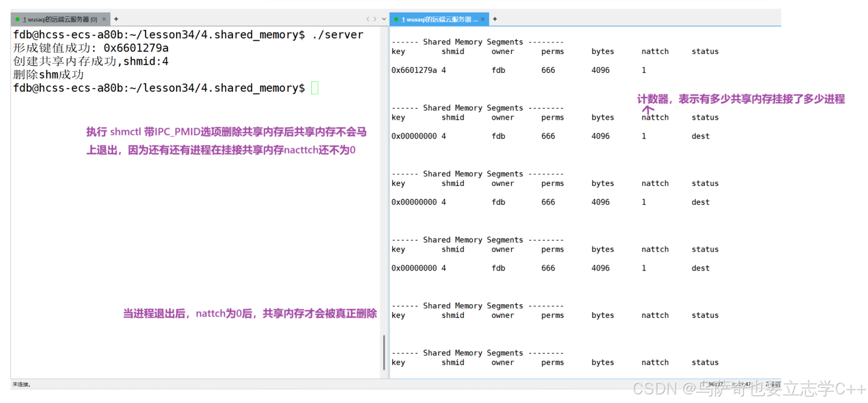Select the line 形成键值成功: 0x6601279a
The width and height of the screenshot is (868, 403).
click(x=91, y=48)
